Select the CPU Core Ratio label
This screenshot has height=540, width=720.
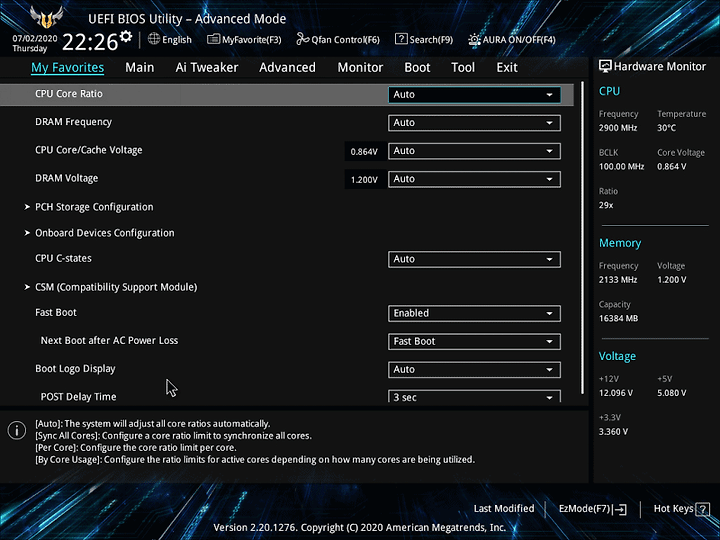coord(69,94)
